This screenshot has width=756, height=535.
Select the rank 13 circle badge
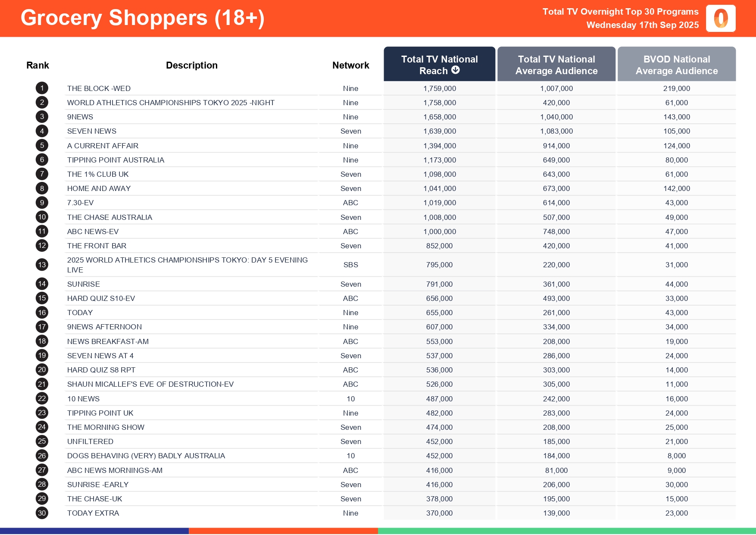coord(42,265)
